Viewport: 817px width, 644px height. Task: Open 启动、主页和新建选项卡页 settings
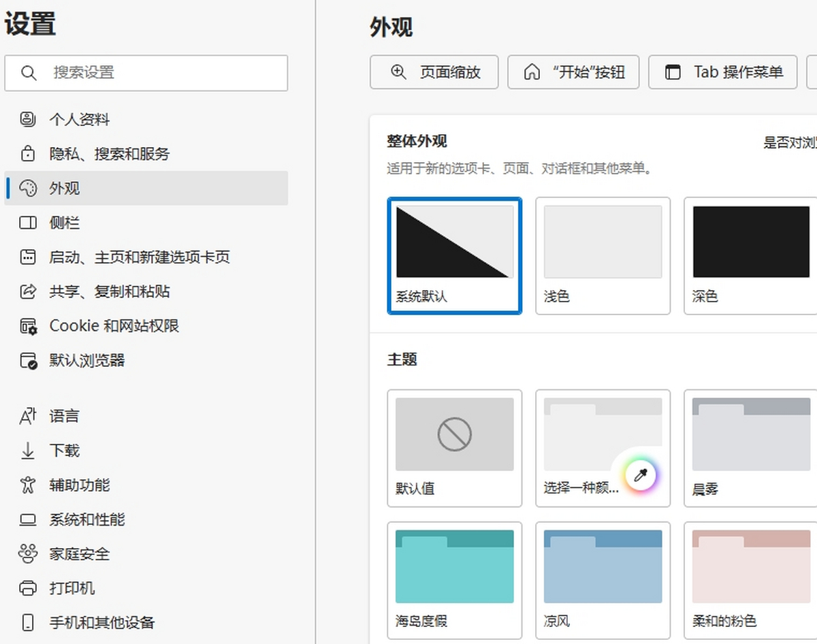(x=146, y=257)
